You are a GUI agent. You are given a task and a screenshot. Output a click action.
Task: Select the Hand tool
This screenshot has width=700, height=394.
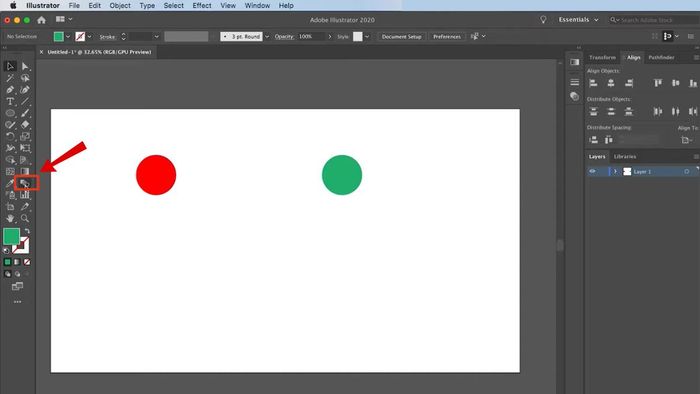tap(10, 219)
